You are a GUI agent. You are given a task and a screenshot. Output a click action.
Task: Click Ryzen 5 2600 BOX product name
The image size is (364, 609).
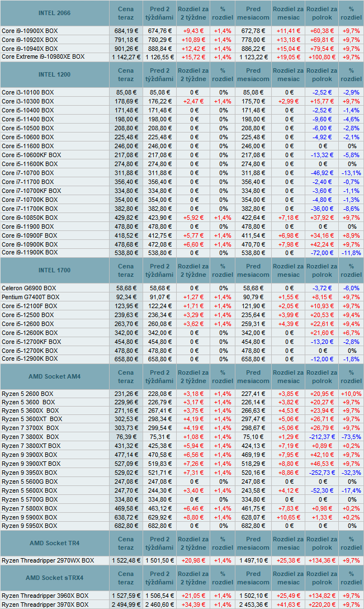click(x=27, y=394)
